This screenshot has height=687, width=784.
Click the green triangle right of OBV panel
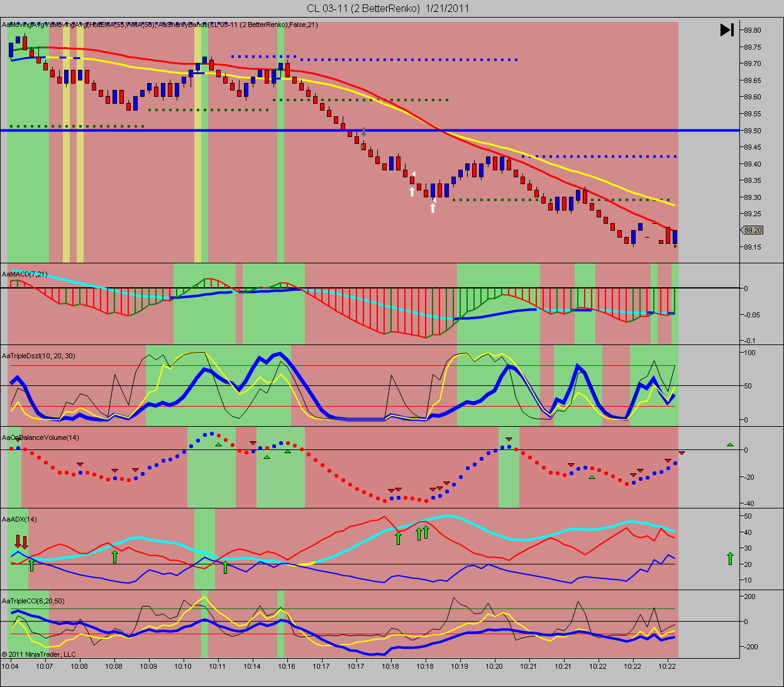coord(730,444)
